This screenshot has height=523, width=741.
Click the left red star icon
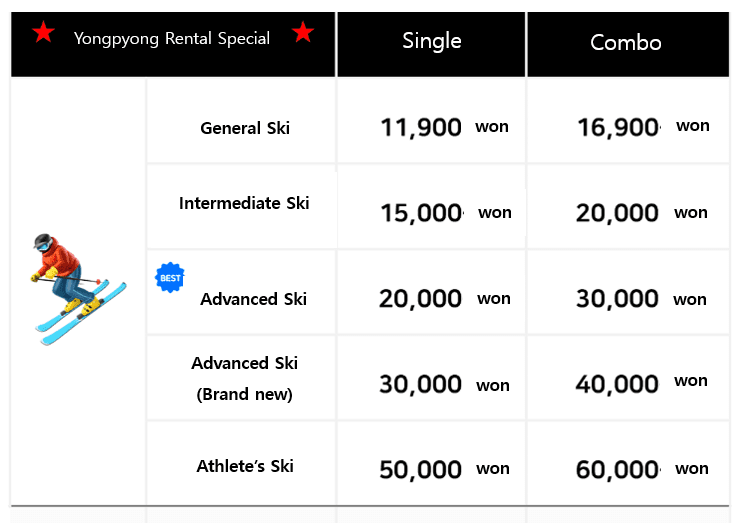[x=43, y=34]
